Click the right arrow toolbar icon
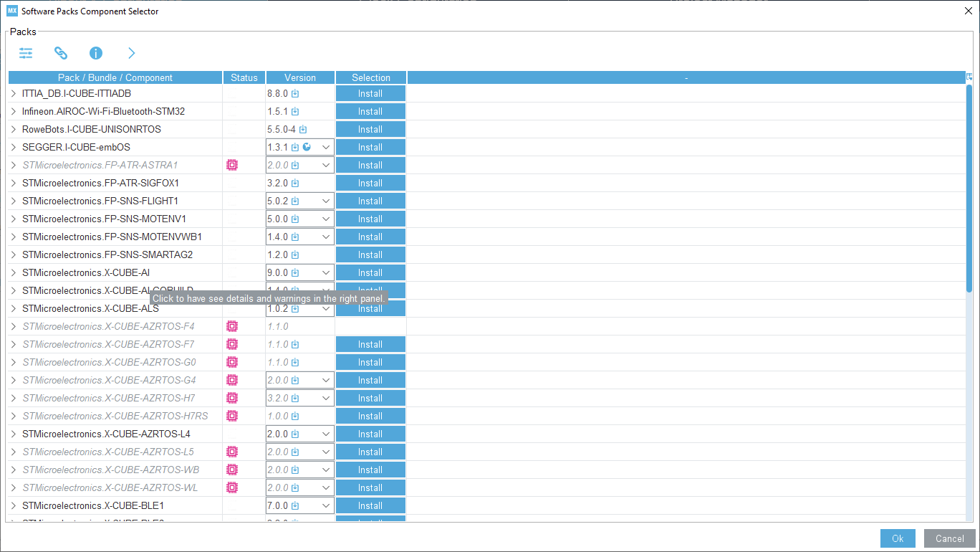980x552 pixels. tap(130, 53)
